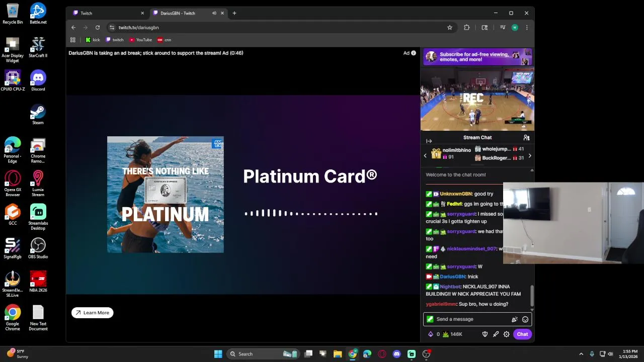Click Subscribe for ad-free viewing banner

coord(477,57)
